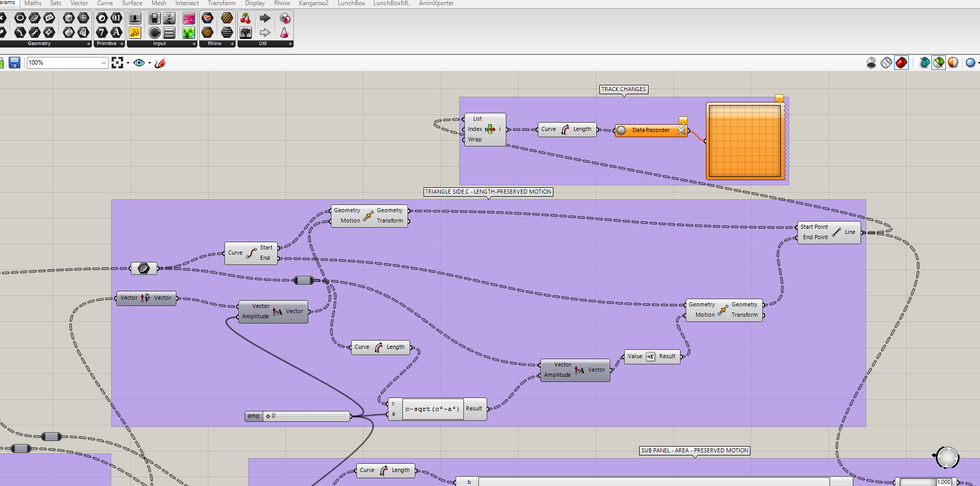Image resolution: width=980 pixels, height=486 pixels.
Task: Open the Transform tab
Action: point(221,3)
